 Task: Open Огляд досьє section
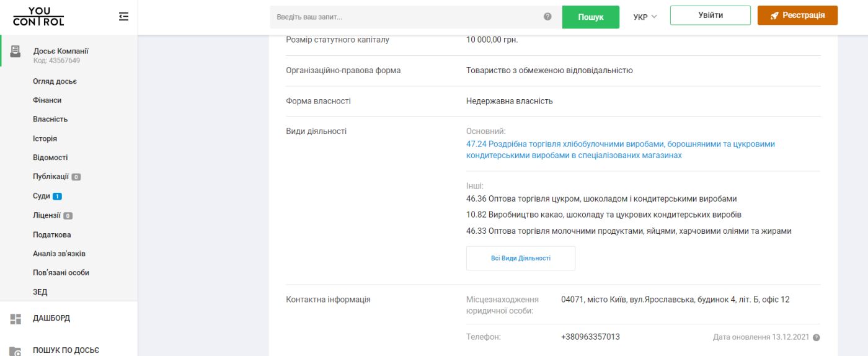(x=55, y=81)
